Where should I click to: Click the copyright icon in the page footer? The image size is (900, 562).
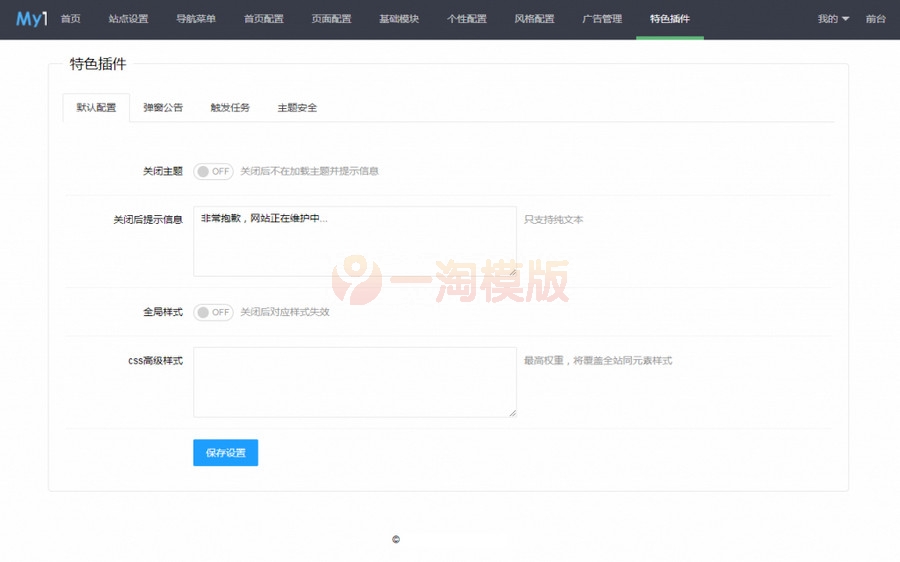click(396, 539)
